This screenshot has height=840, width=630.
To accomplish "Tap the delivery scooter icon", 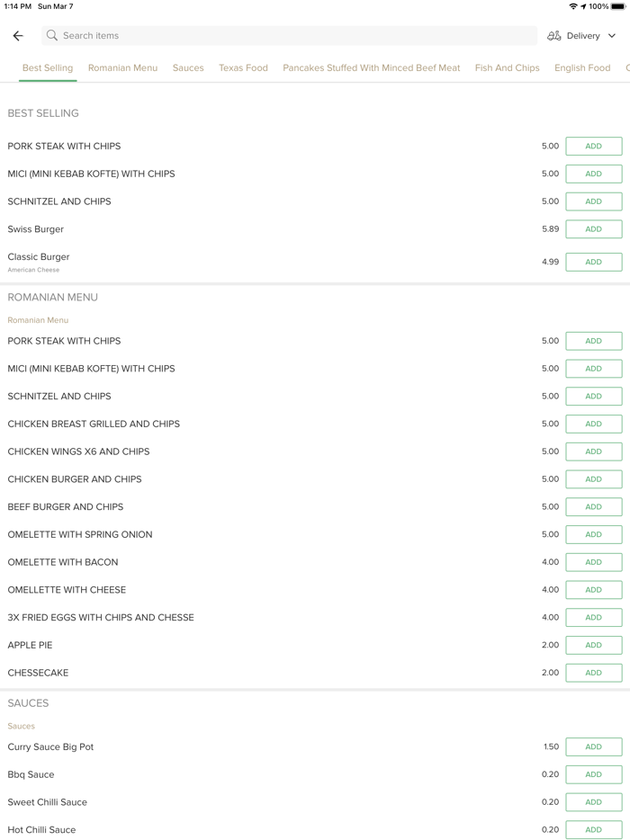I will [x=554, y=36].
